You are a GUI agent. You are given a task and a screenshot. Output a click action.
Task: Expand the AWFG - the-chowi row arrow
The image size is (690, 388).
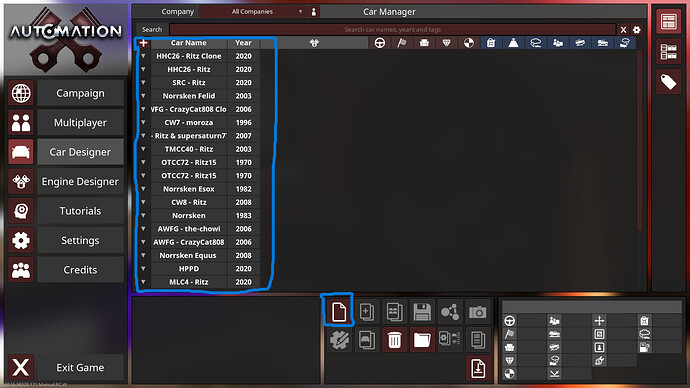[143, 229]
